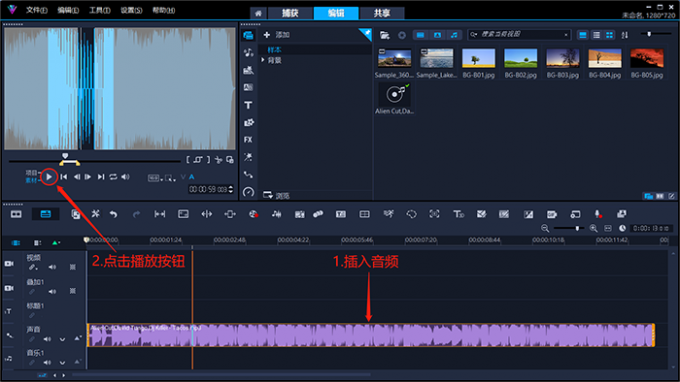The image size is (680, 382).
Task: Expand the 声音 track down chevron
Action: coord(62,339)
